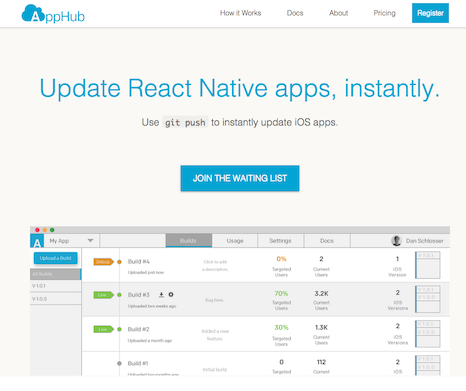The height and width of the screenshot is (391, 466).
Task: Click the blue A app icon
Action: click(37, 241)
